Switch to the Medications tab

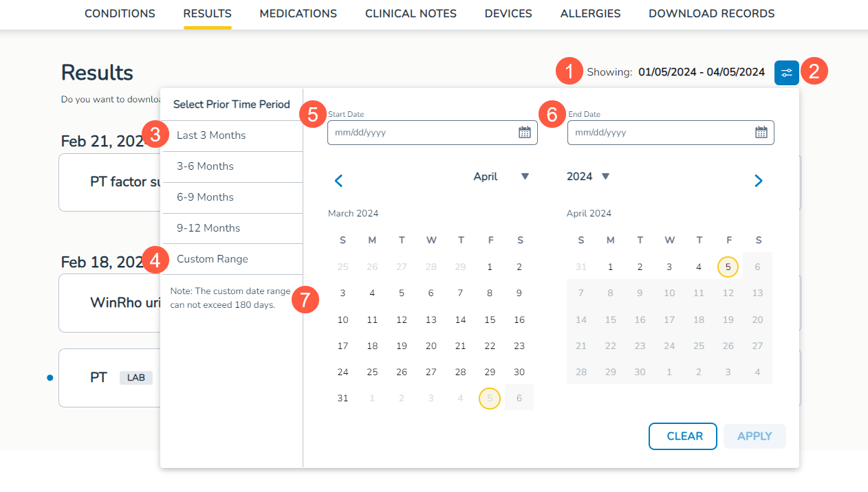pyautogui.click(x=298, y=14)
